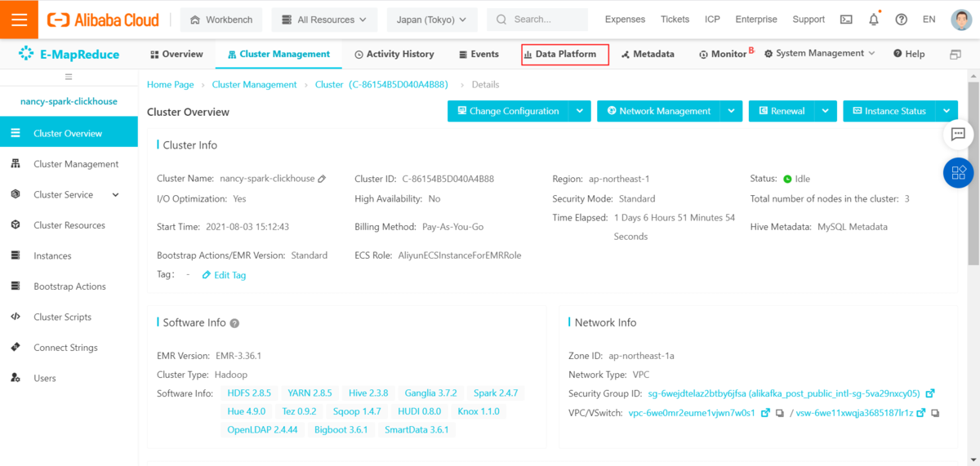
Task: Open Instance Status dropdown arrow
Action: [x=947, y=111]
